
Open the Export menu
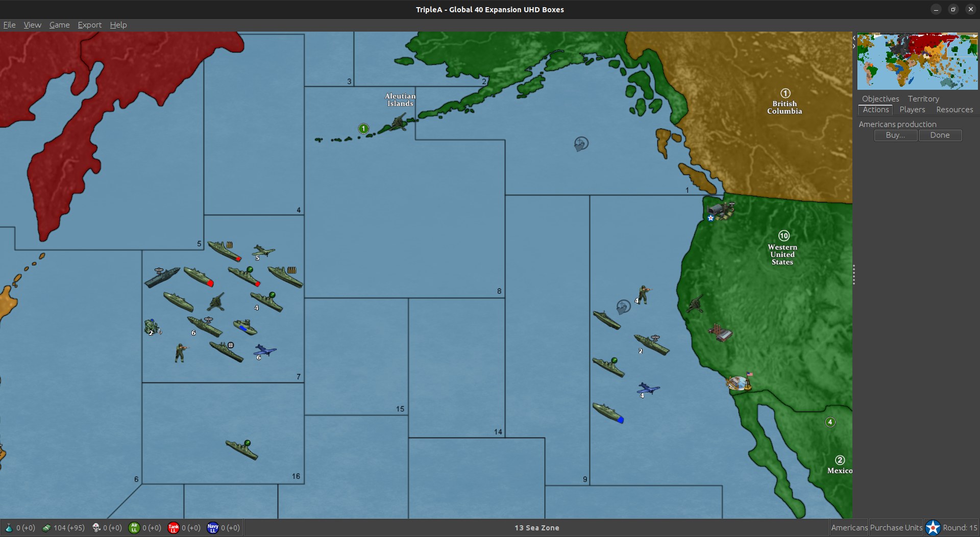coord(89,24)
